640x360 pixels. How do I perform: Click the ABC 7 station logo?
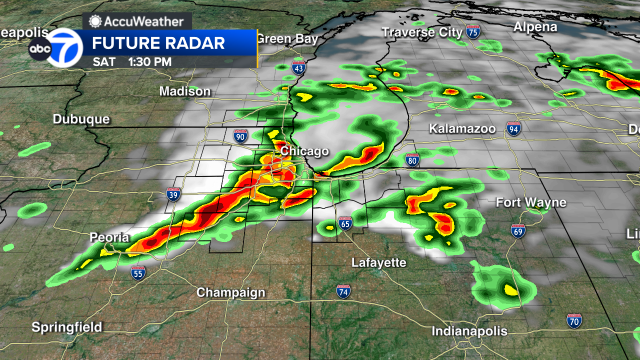(56, 49)
